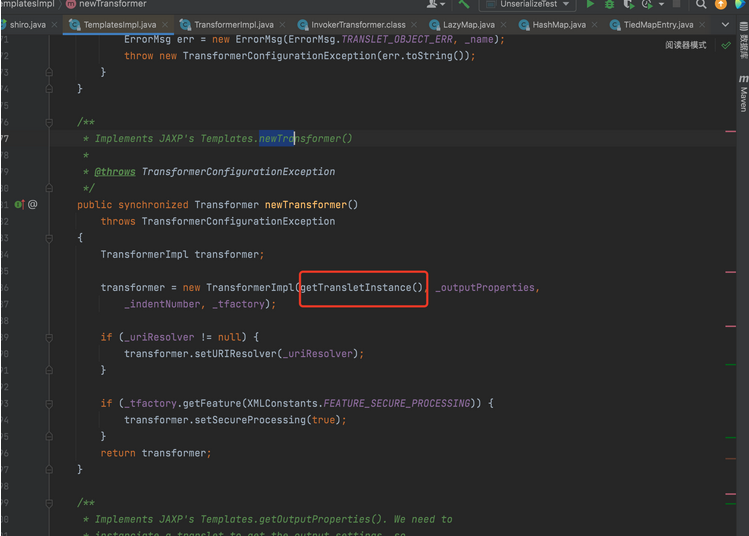Fold the getFeature if block
Viewport: 749px width, 536px height.
pyautogui.click(x=49, y=404)
